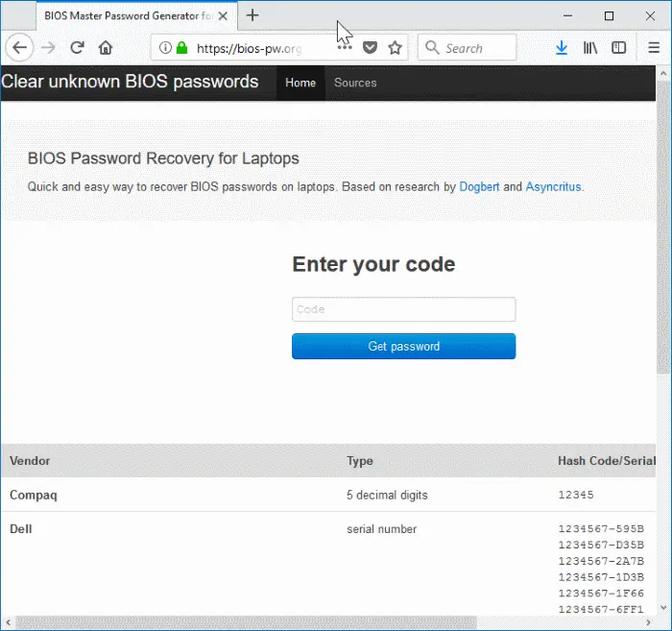Viewport: 672px width, 631px height.
Task: Open the page actions three-dots menu
Action: [x=345, y=48]
